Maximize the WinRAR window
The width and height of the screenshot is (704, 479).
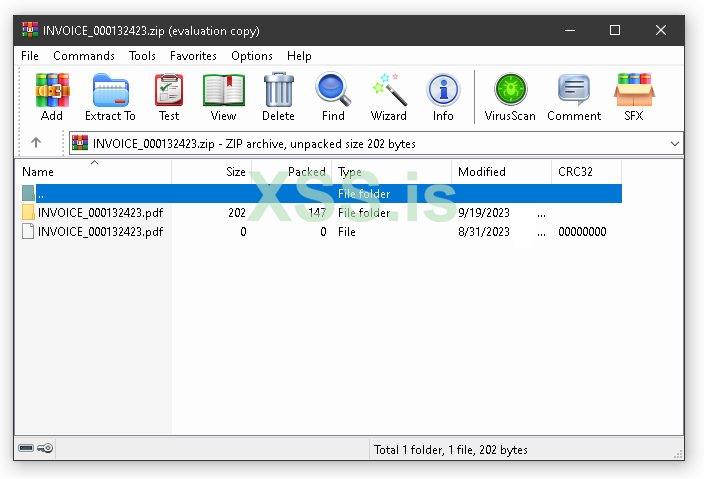point(615,30)
